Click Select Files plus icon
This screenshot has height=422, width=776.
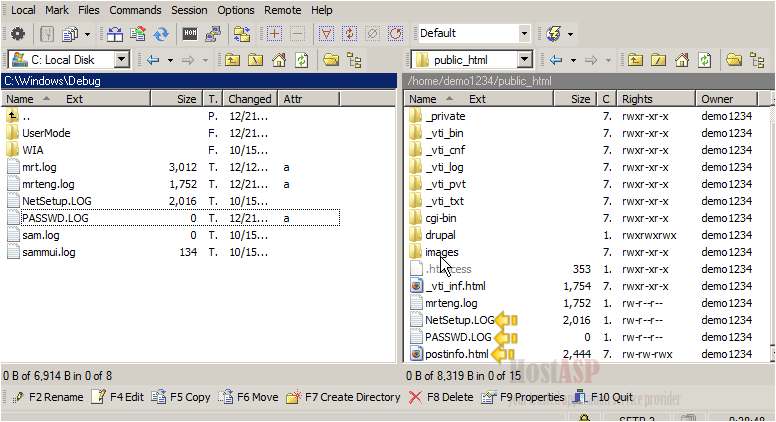click(x=275, y=33)
